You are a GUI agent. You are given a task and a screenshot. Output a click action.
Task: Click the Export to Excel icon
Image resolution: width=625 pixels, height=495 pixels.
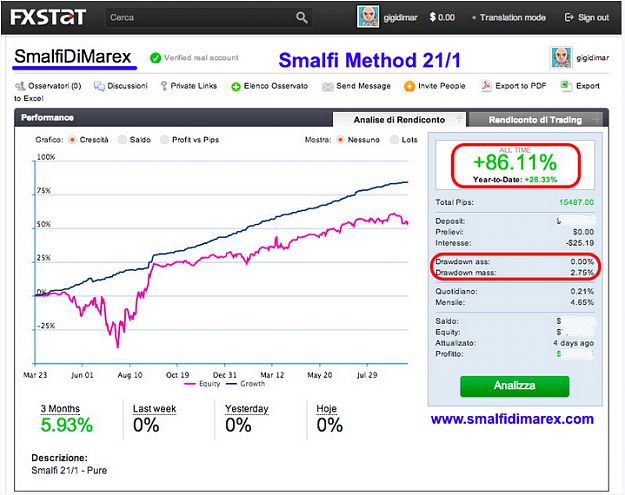point(566,85)
